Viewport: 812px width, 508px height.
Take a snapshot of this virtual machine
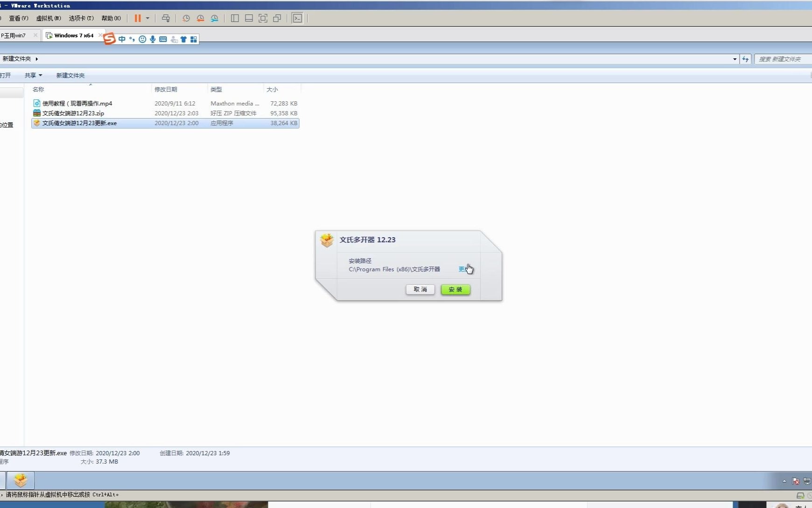186,18
